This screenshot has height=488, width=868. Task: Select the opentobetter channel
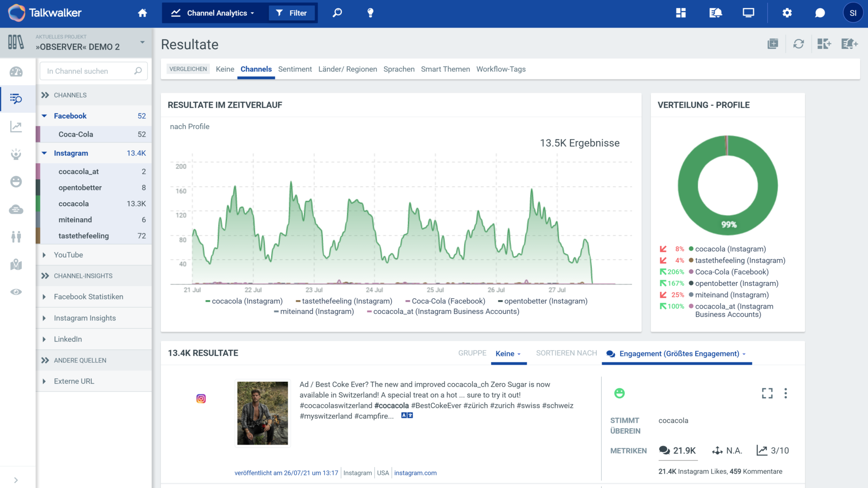[94, 188]
